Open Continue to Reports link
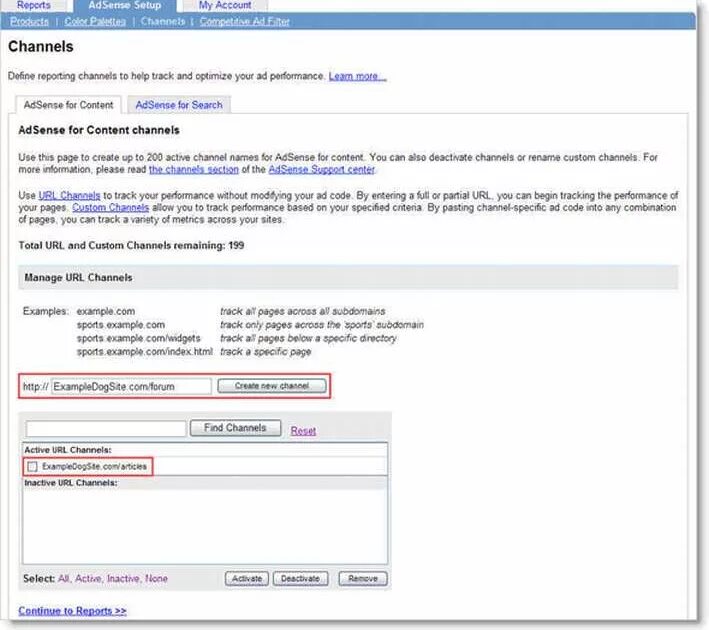The width and height of the screenshot is (709, 630). click(72, 611)
